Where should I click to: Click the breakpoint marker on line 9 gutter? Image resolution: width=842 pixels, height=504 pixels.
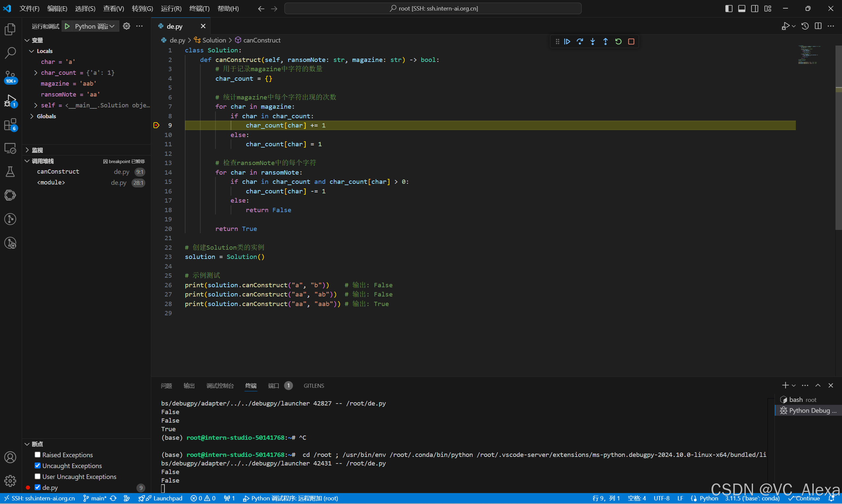pyautogui.click(x=156, y=125)
